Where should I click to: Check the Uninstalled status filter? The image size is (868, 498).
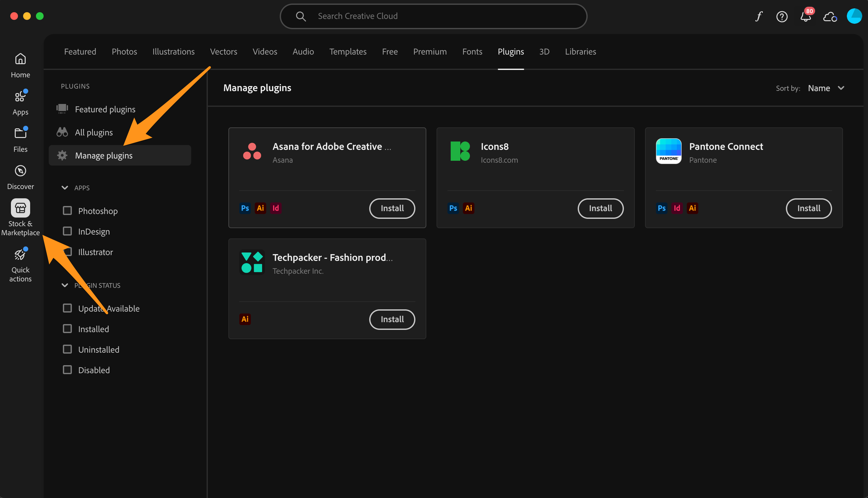click(67, 349)
